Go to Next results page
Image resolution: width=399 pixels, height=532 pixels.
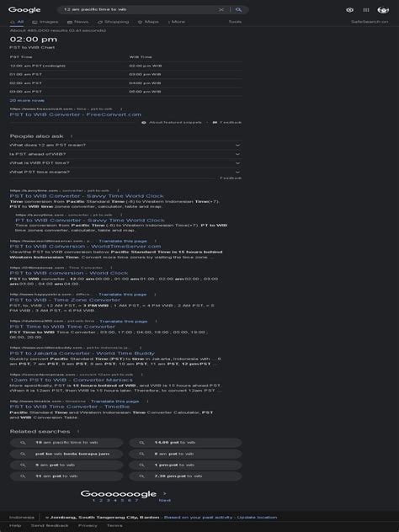tap(164, 501)
